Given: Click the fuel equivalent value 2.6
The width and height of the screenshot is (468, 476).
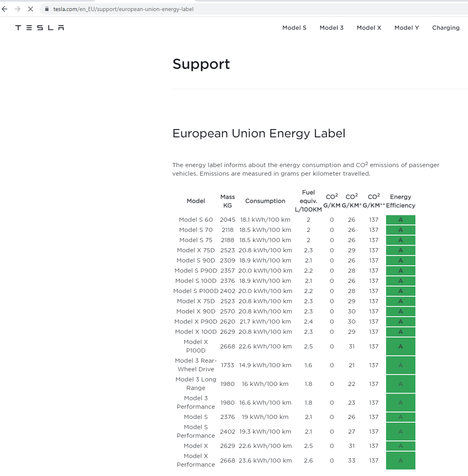Looking at the screenshot, I should coord(308,461).
